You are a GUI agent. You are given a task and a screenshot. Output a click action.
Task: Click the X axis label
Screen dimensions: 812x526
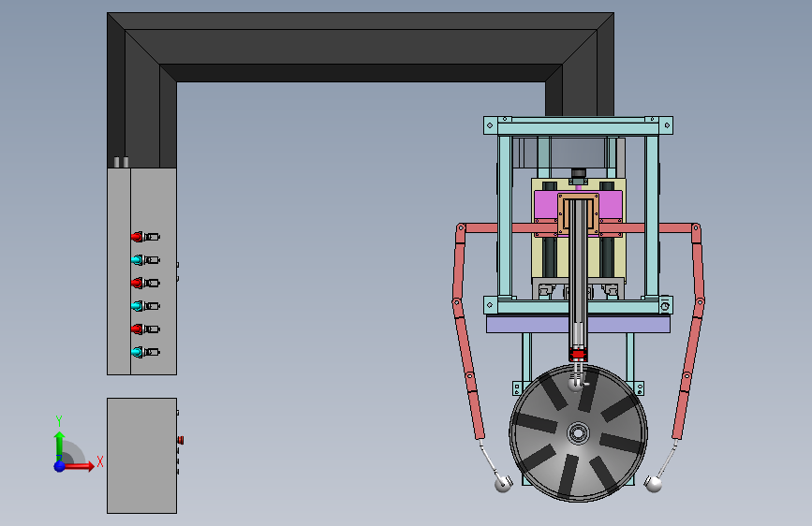[100, 461]
